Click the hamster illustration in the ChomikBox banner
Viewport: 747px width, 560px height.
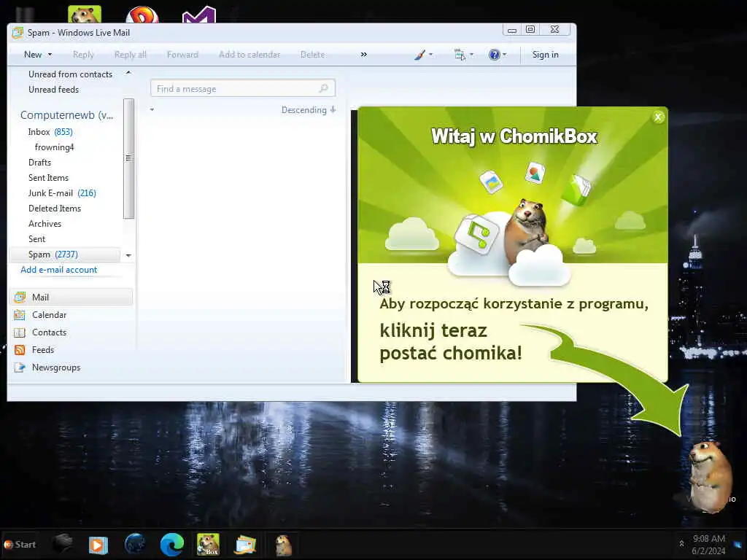tap(527, 232)
